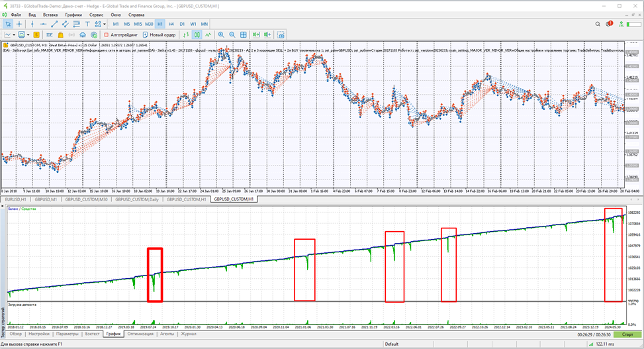The height and width of the screenshot is (349, 644).
Task: Click the Default profile status entry
Action: tap(392, 344)
